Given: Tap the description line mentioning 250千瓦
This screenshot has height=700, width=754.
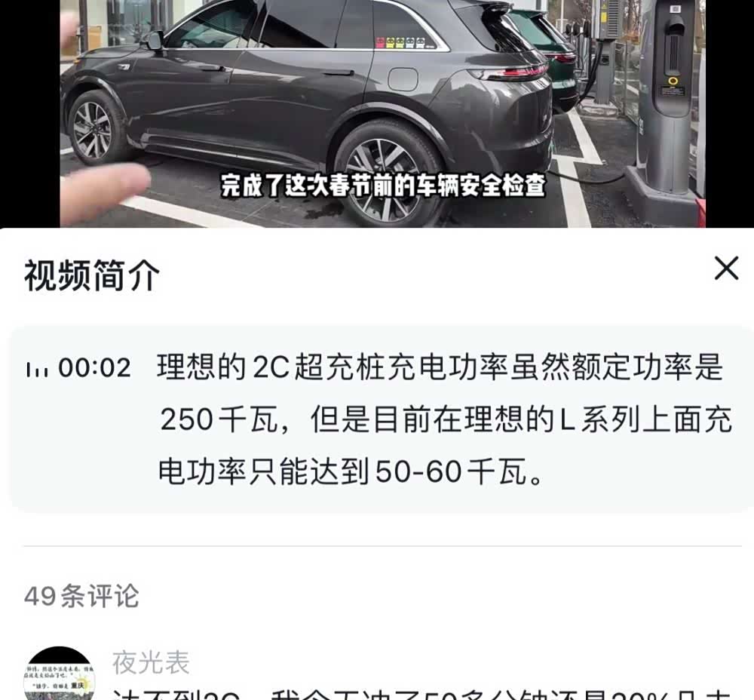Looking at the screenshot, I should click(446, 419).
